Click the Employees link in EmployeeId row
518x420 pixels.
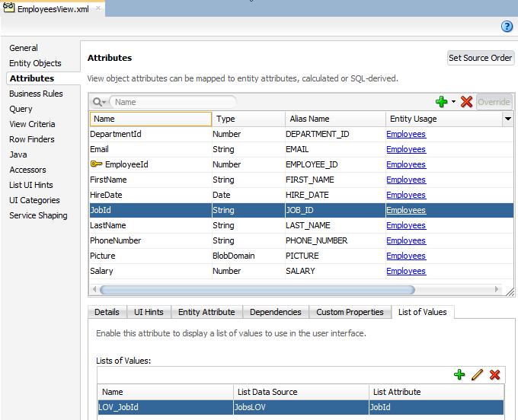click(406, 164)
